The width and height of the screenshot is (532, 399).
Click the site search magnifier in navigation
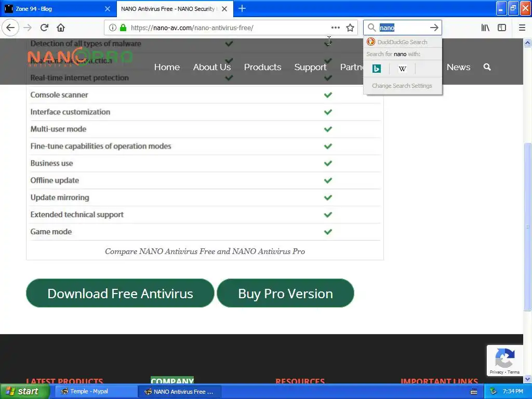click(x=487, y=67)
